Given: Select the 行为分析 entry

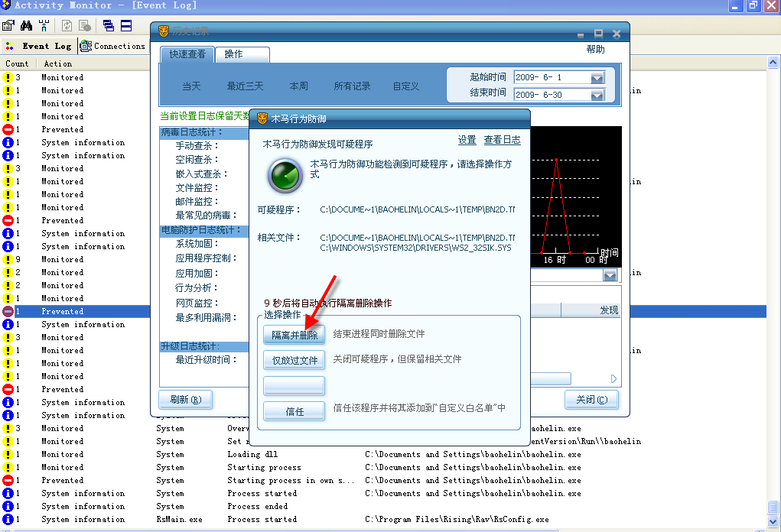Looking at the screenshot, I should (197, 287).
